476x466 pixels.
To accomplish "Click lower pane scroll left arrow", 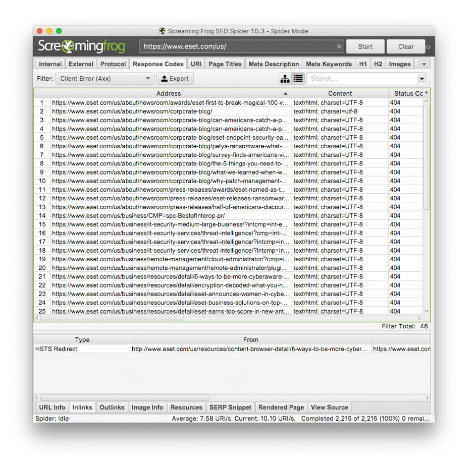I will (37, 398).
